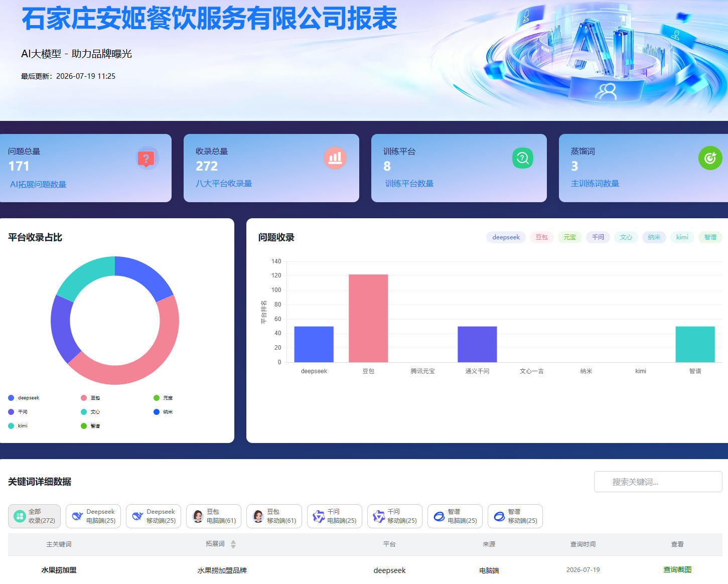Viewport: 728px width, 584px height.
Task: Click the 查询时间 column header
Action: 583,544
